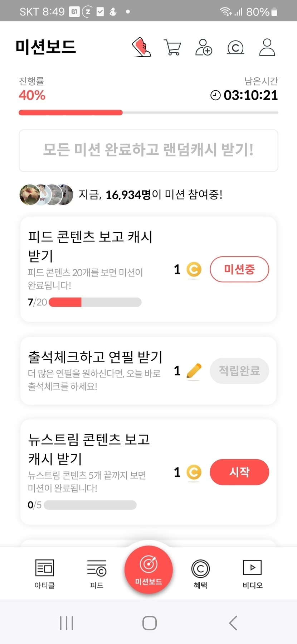Tap coin icon on feed content mission

point(194,270)
